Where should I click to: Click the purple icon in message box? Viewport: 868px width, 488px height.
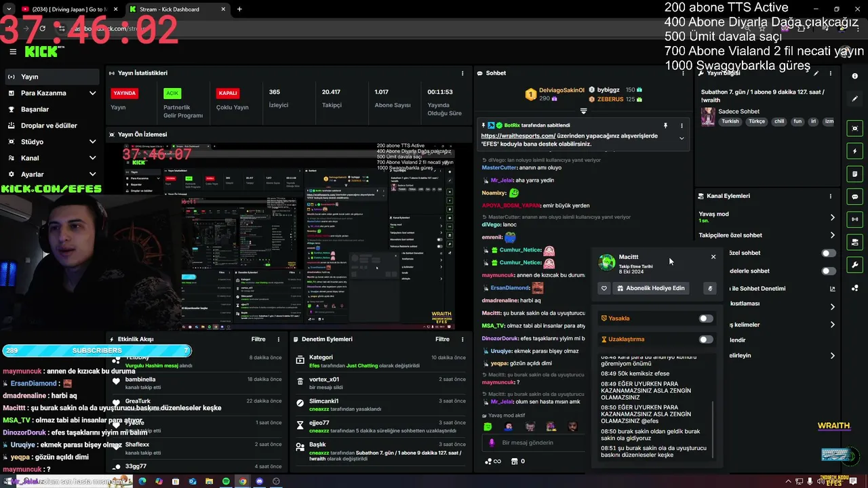[492, 443]
